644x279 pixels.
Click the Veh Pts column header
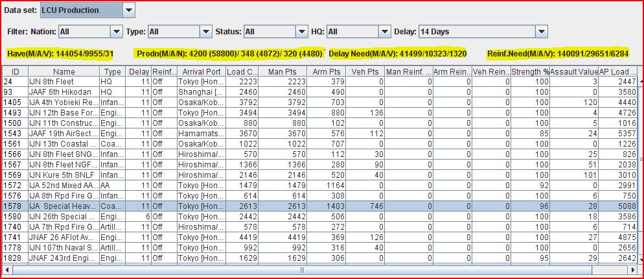click(365, 71)
